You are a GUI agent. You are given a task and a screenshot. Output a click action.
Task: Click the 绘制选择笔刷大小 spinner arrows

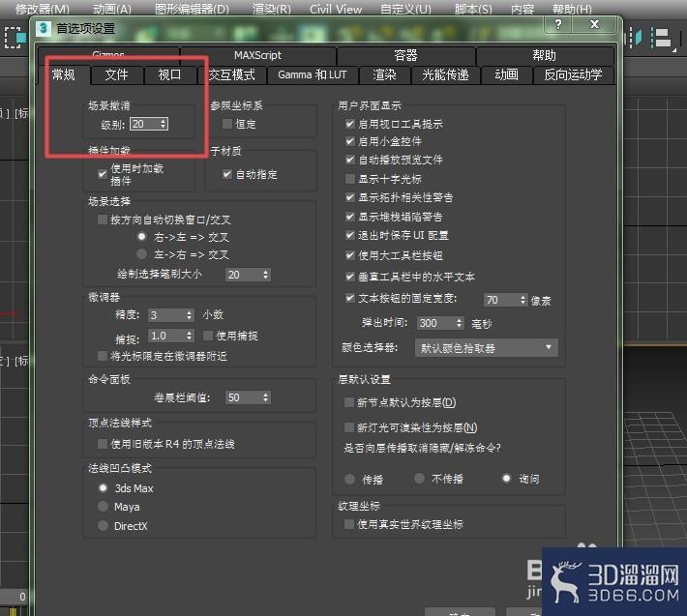point(265,275)
